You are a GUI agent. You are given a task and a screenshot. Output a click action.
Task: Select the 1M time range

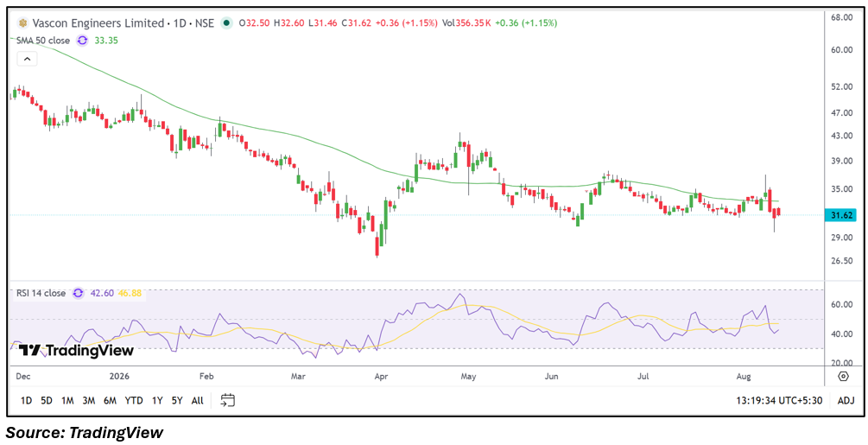(x=67, y=400)
